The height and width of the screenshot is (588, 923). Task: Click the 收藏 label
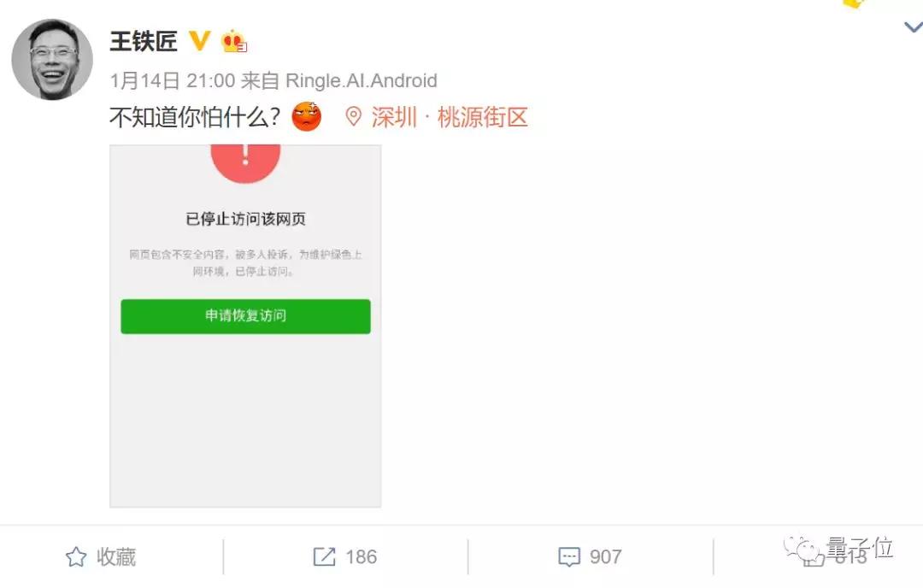pyautogui.click(x=116, y=556)
